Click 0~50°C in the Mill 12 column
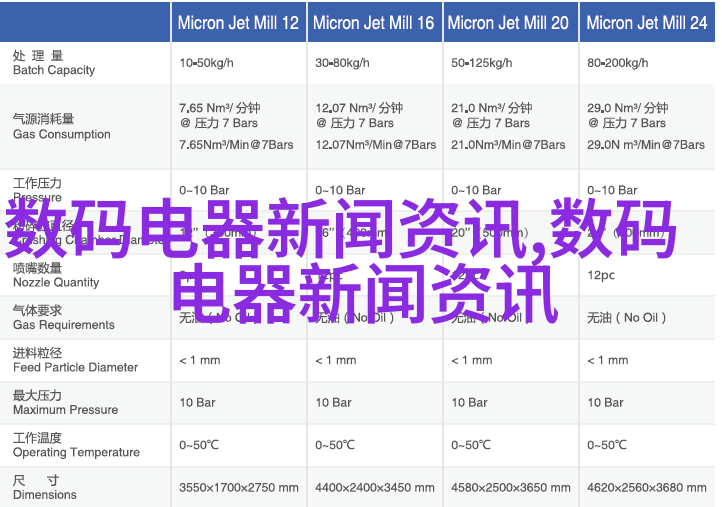The image size is (722, 507). coord(199,445)
